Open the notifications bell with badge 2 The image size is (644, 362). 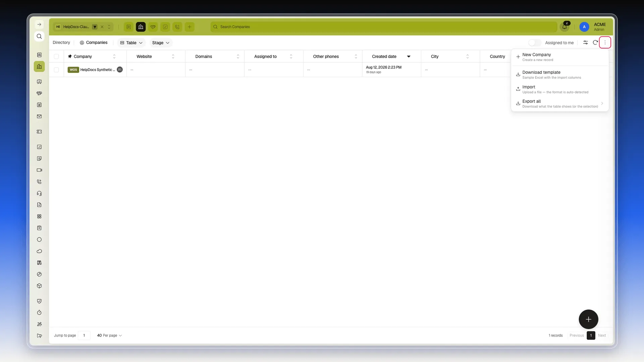coord(565,27)
